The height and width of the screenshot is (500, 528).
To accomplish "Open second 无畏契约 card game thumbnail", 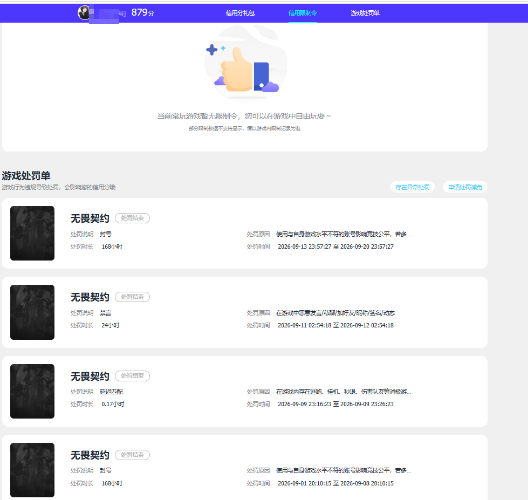I will [32, 312].
